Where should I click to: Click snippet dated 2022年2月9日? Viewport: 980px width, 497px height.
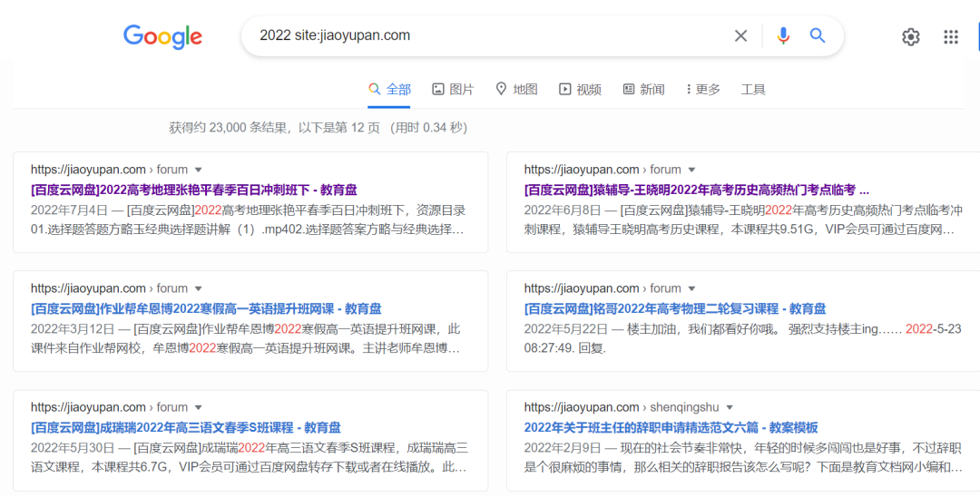(x=743, y=457)
